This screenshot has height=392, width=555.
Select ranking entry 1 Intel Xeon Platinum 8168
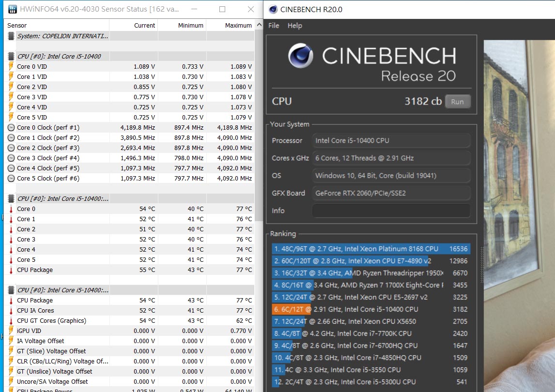pyautogui.click(x=371, y=249)
